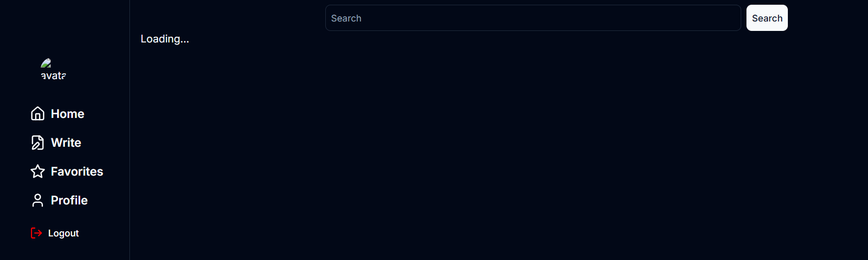The height and width of the screenshot is (260, 868).
Task: Click blank sidebar space above avatar
Action: (x=64, y=26)
